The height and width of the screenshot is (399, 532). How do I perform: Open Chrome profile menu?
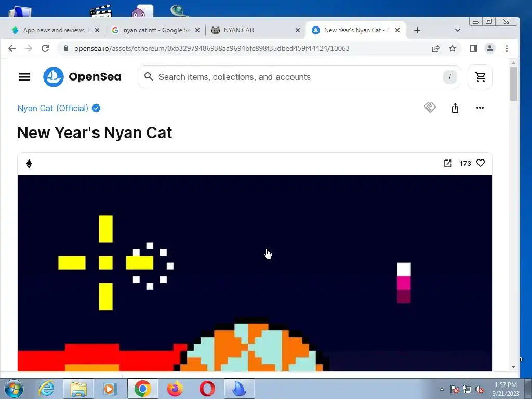(489, 48)
